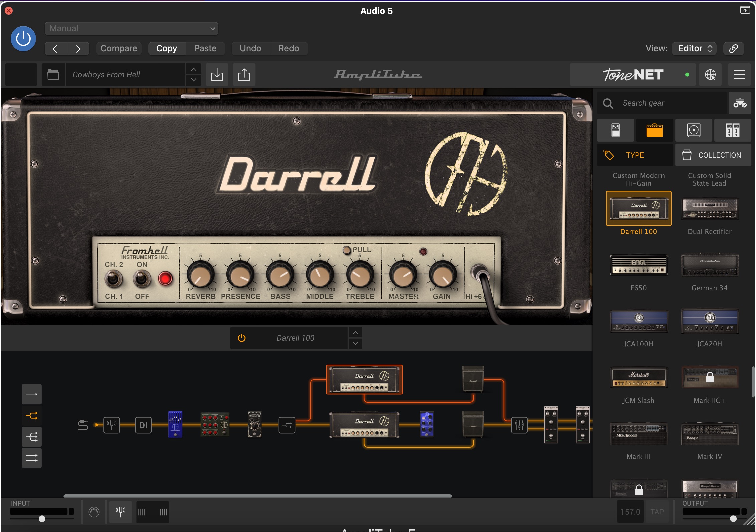Click the REVERB knob
756x532 pixels.
click(x=200, y=275)
